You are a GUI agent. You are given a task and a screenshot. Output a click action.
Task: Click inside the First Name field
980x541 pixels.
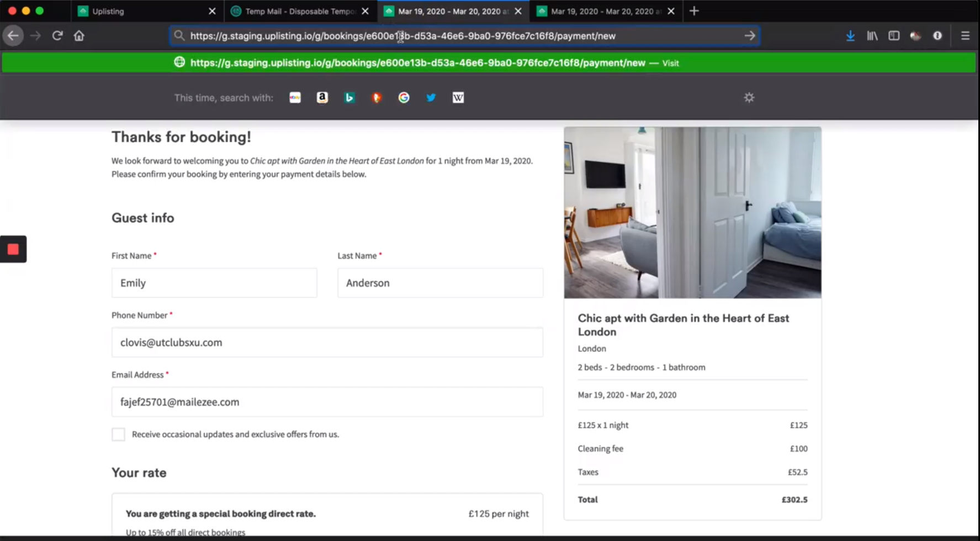[x=214, y=282]
